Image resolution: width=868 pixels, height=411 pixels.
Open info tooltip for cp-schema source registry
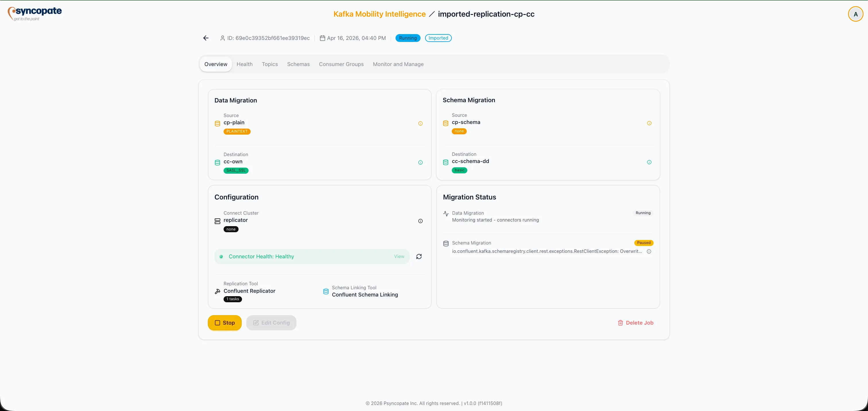[649, 123]
